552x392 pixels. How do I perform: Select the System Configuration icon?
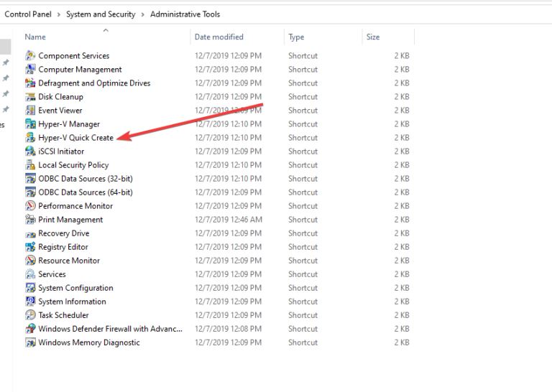[31, 288]
